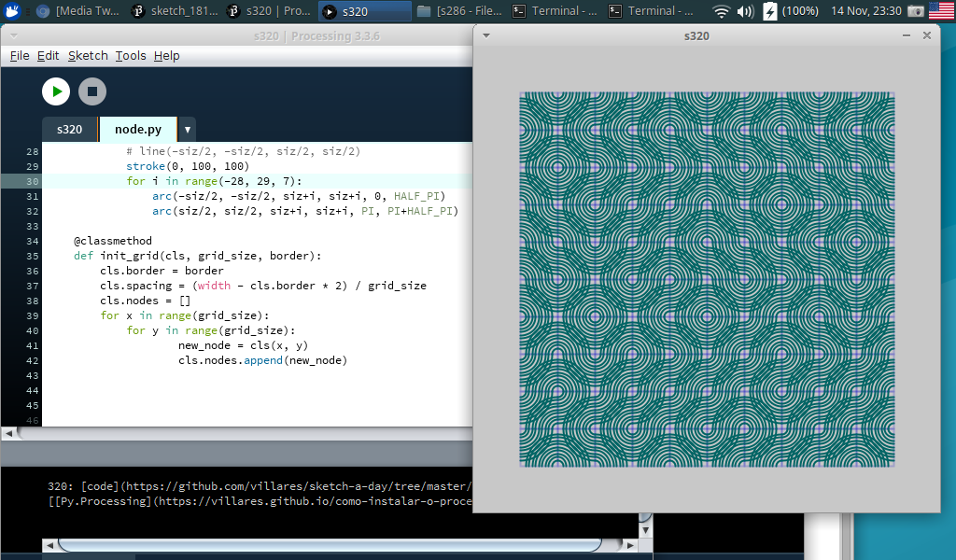Open the Tools menu
This screenshot has height=560, width=956.
(131, 56)
